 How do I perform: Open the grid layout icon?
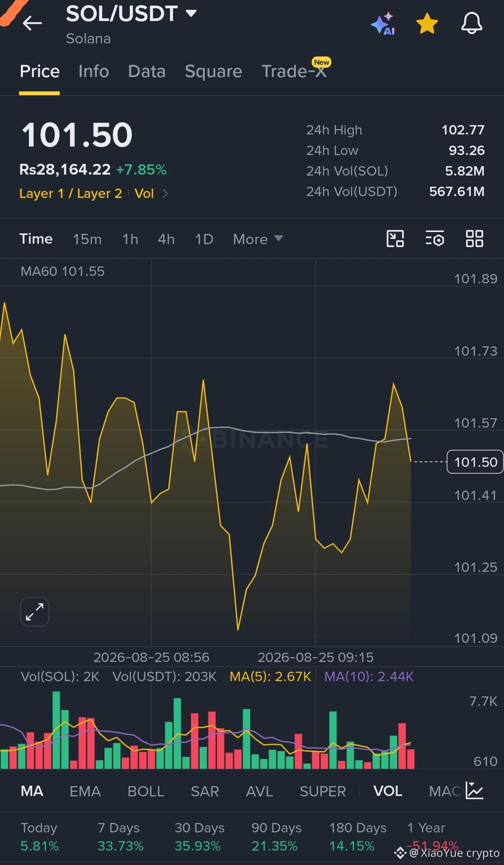point(475,239)
